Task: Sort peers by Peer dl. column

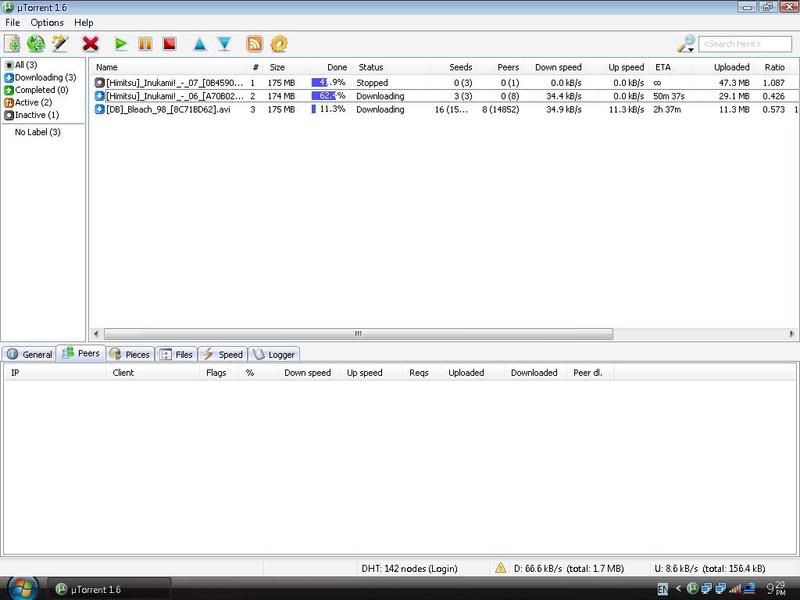Action: pyautogui.click(x=588, y=373)
